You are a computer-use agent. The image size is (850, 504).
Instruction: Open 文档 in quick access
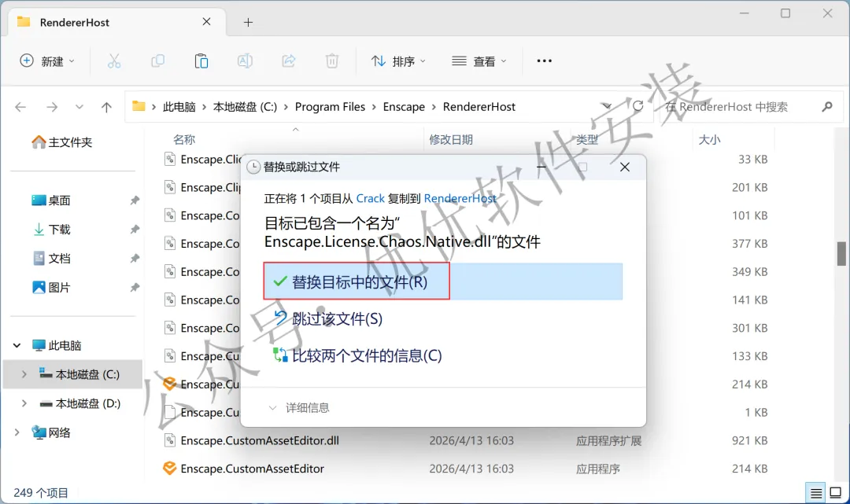pyautogui.click(x=51, y=258)
